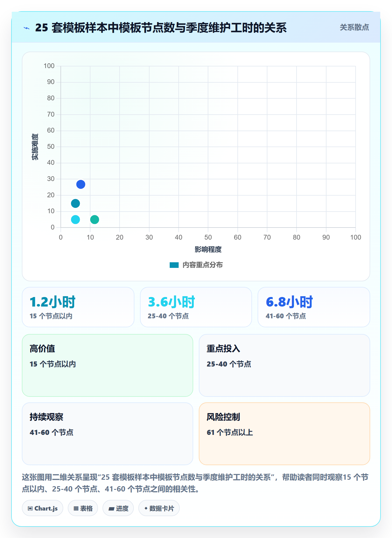This screenshot has width=392, height=538.
Task: Click the bar icon in the 进度 chip
Action: point(111,509)
